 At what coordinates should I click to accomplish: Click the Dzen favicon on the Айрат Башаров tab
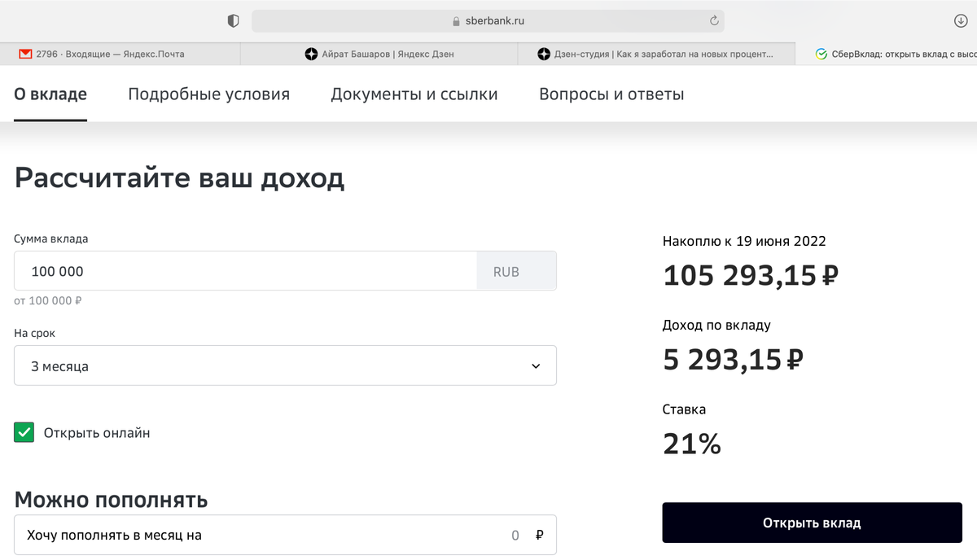(313, 54)
